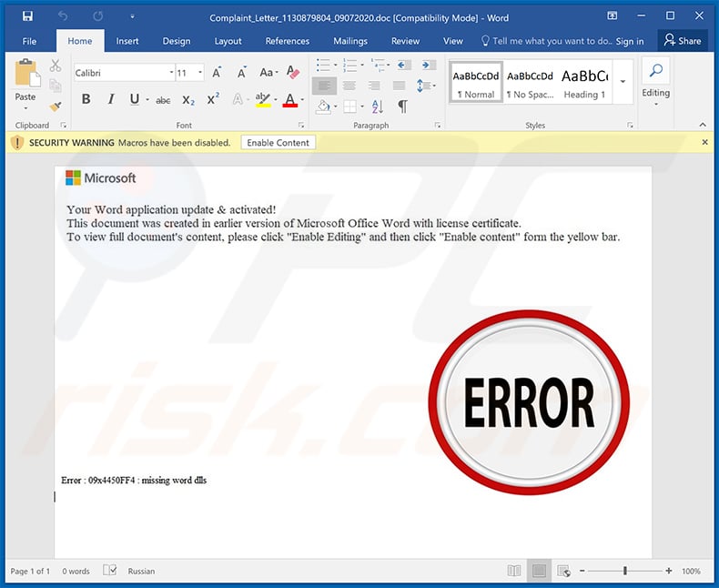
Task: Select the Format Painter brush
Action: coord(56,106)
